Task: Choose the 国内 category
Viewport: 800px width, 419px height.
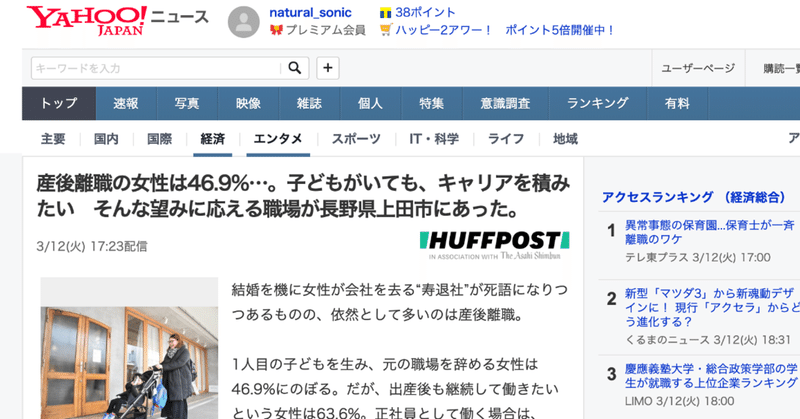Action: click(106, 139)
